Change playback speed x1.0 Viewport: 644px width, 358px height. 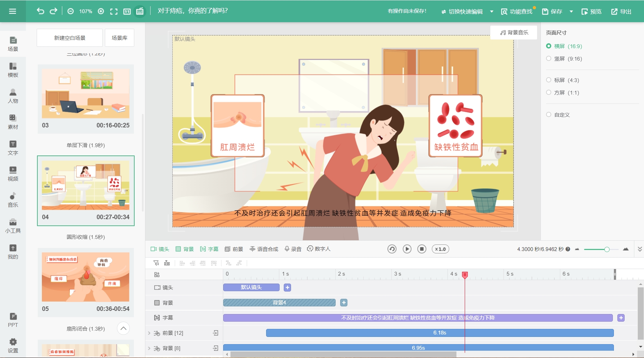(440, 249)
